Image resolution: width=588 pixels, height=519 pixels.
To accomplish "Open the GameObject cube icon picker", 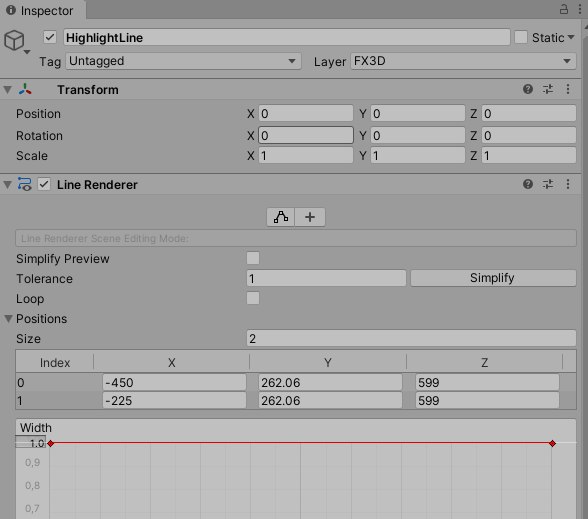I will coord(15,40).
